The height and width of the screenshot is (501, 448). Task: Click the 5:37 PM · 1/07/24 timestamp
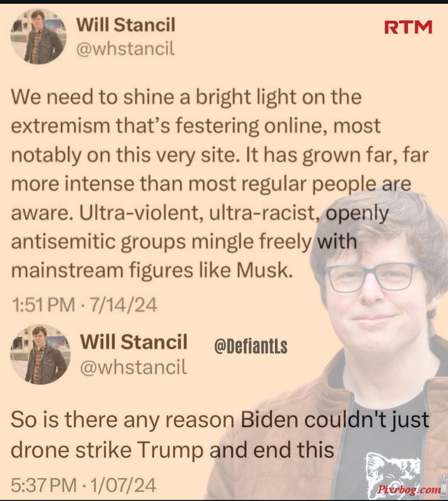pos(84,485)
